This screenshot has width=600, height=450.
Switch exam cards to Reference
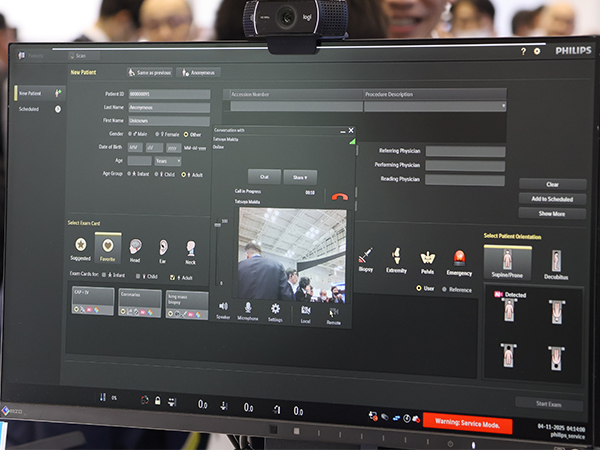click(x=444, y=289)
